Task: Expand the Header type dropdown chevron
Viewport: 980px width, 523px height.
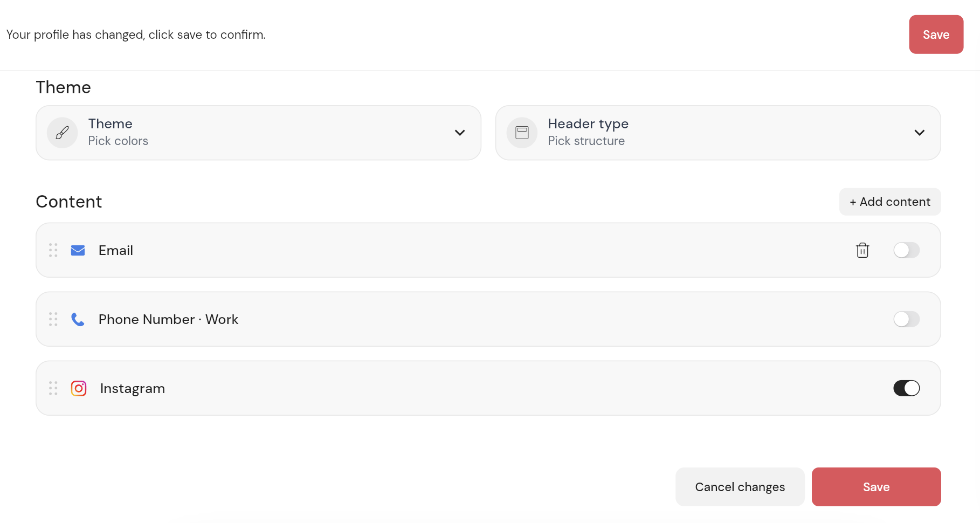Action: pos(919,133)
